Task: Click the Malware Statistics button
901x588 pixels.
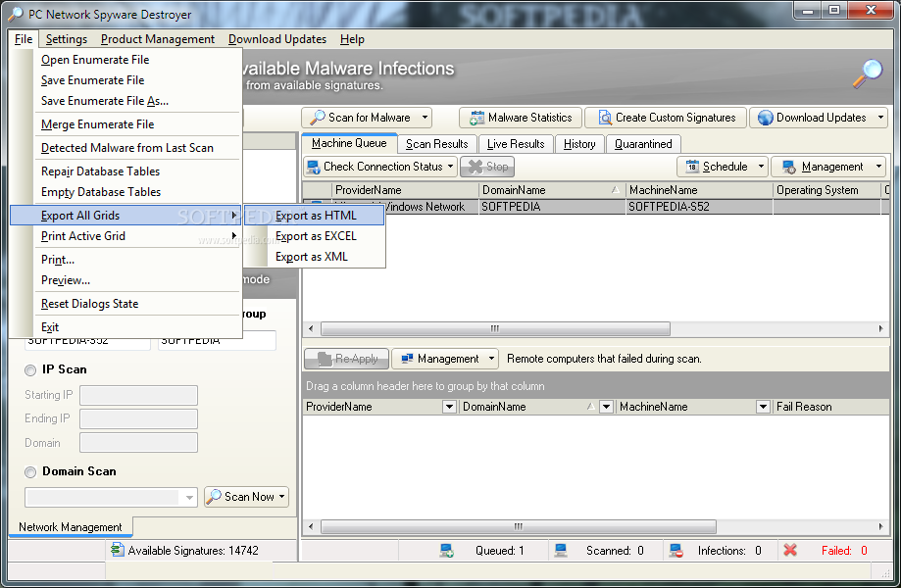Action: [x=521, y=118]
